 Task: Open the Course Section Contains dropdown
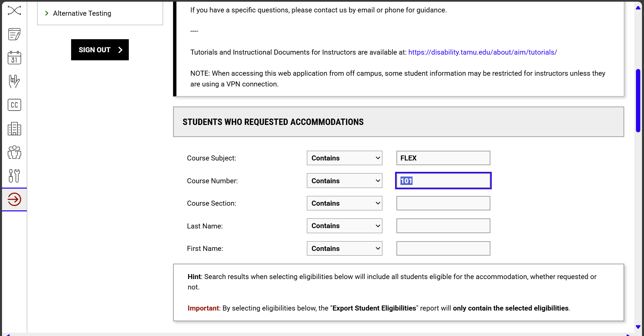[344, 203]
